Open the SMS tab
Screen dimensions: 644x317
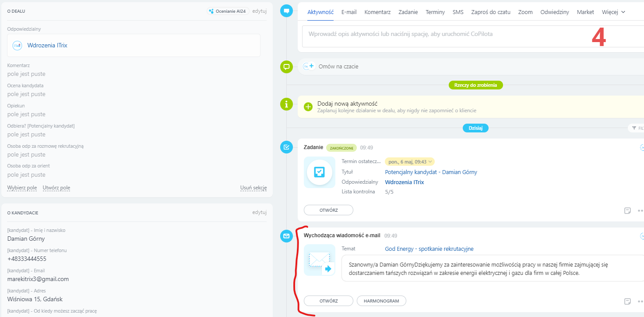458,12
